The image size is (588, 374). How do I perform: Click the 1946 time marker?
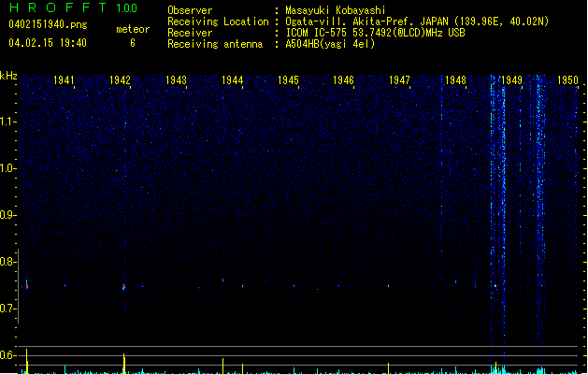(343, 79)
